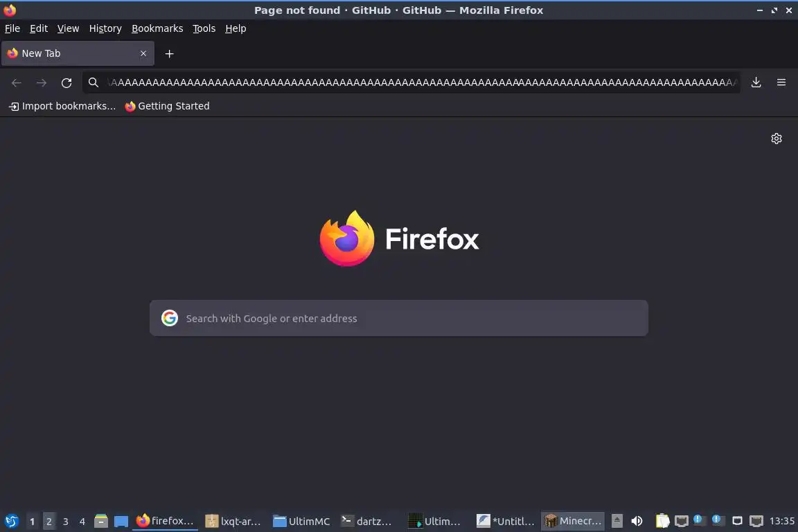Open the History menu
This screenshot has height=532, width=798.
point(105,28)
